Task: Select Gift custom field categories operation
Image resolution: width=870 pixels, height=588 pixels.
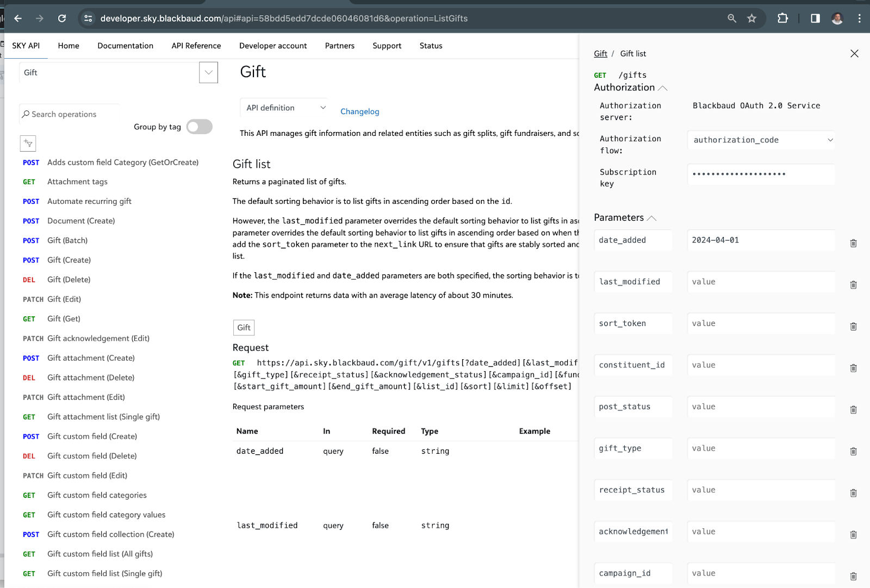Action: [x=97, y=495]
